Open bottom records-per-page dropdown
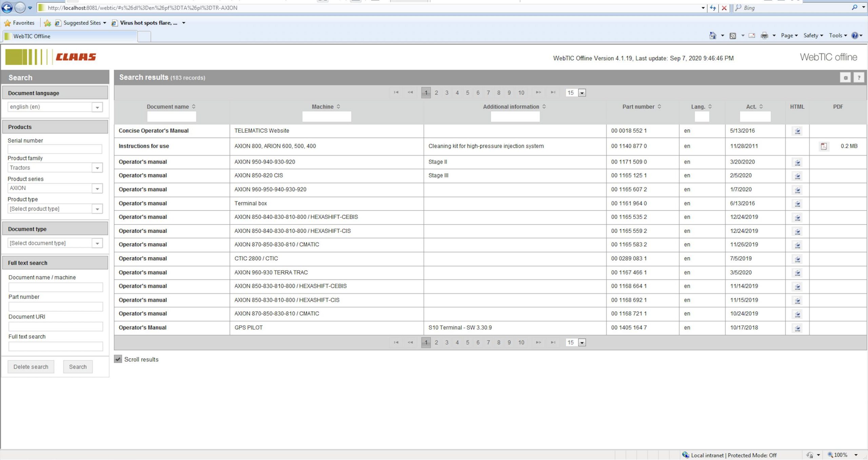The width and height of the screenshot is (868, 460). click(582, 342)
